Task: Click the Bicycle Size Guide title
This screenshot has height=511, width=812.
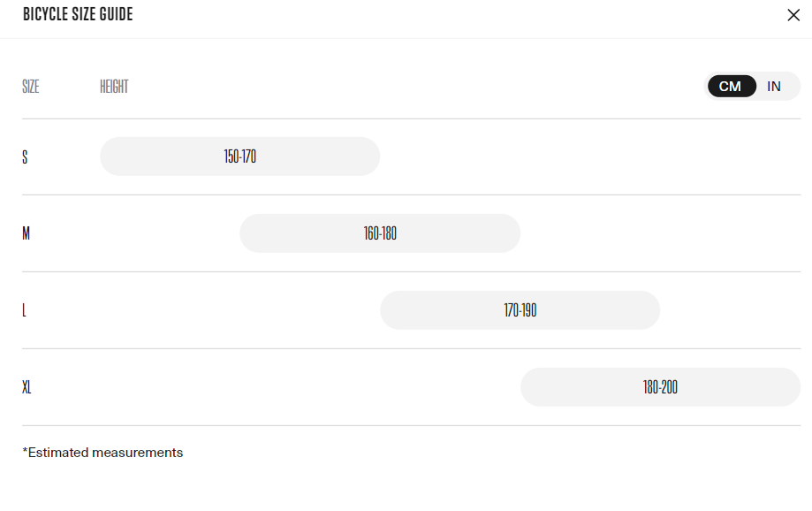Action: pyautogui.click(x=78, y=15)
